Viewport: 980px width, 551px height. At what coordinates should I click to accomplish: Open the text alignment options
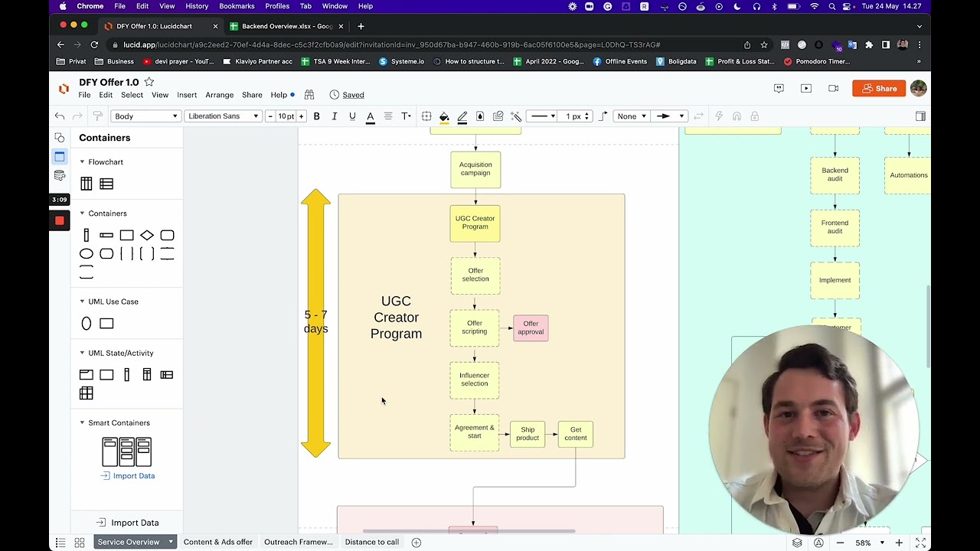point(388,116)
